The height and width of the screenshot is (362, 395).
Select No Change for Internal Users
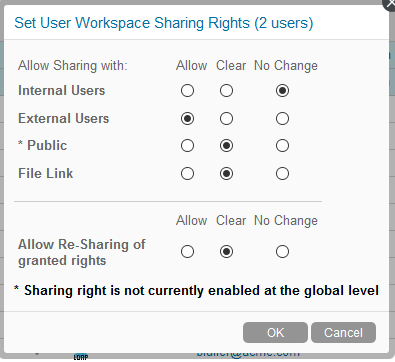(282, 91)
